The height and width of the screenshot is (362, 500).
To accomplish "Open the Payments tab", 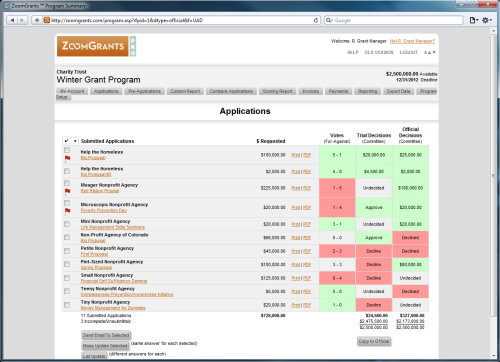I will 338,91.
